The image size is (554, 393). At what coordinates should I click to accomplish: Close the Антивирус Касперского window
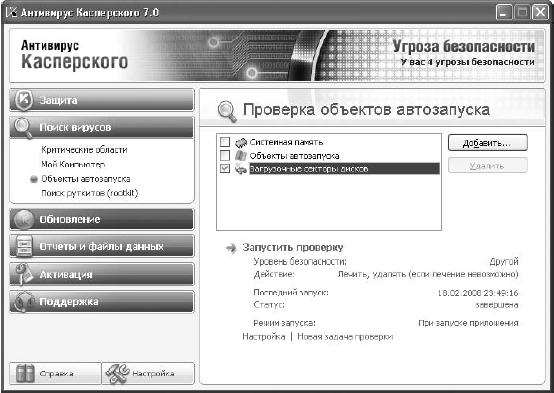click(540, 13)
